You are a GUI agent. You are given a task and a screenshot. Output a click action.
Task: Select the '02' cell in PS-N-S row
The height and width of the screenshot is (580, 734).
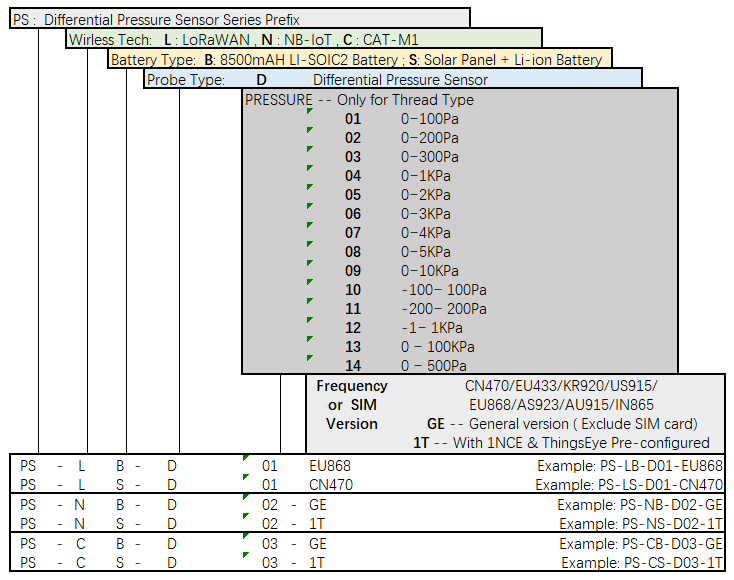pyautogui.click(x=270, y=524)
